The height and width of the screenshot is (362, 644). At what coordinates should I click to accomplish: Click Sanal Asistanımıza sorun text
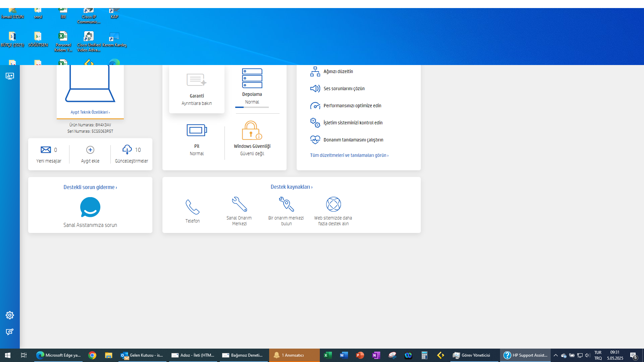[x=90, y=225]
